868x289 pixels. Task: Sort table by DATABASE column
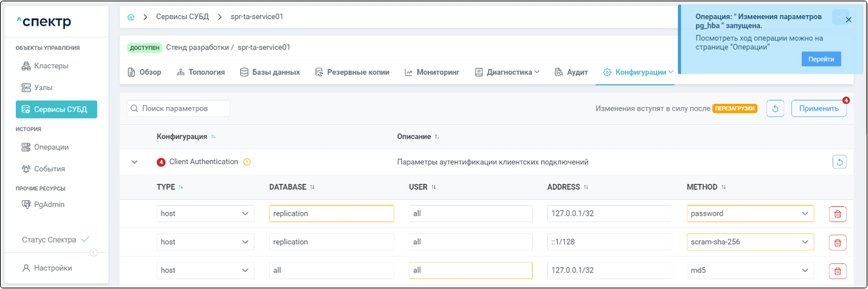pos(312,187)
